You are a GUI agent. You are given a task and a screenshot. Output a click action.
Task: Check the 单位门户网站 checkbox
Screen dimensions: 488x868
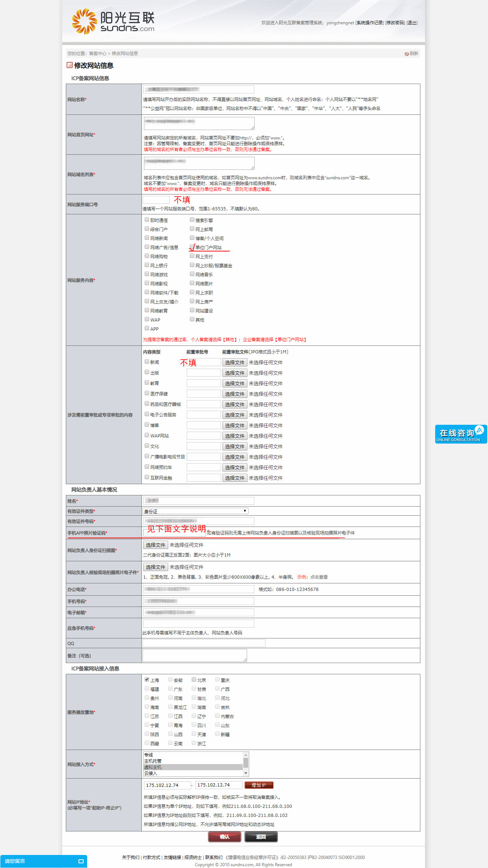pos(192,247)
